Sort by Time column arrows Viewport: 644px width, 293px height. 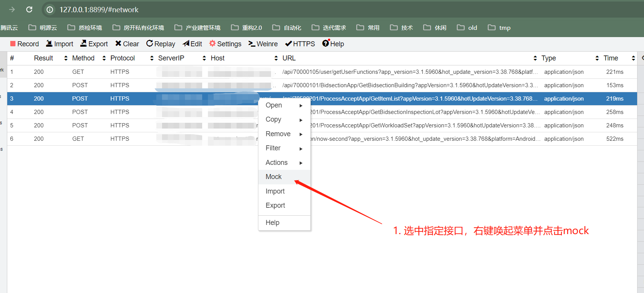click(633, 58)
